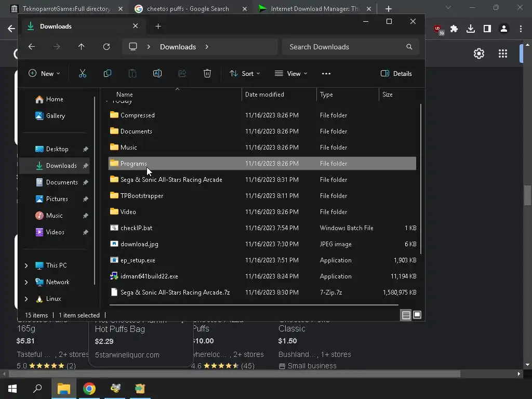Unpin Desktop from Quick access
Screen dimensions: 532x399
point(86,149)
